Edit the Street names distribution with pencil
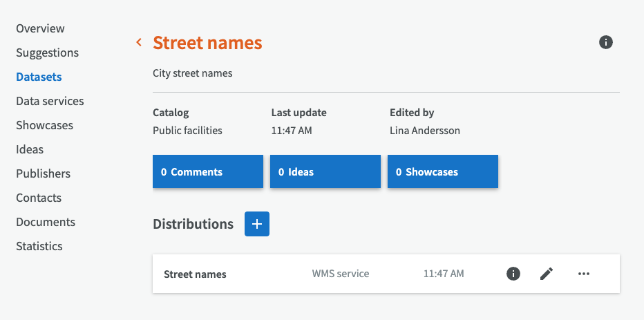The image size is (644, 320). point(547,274)
